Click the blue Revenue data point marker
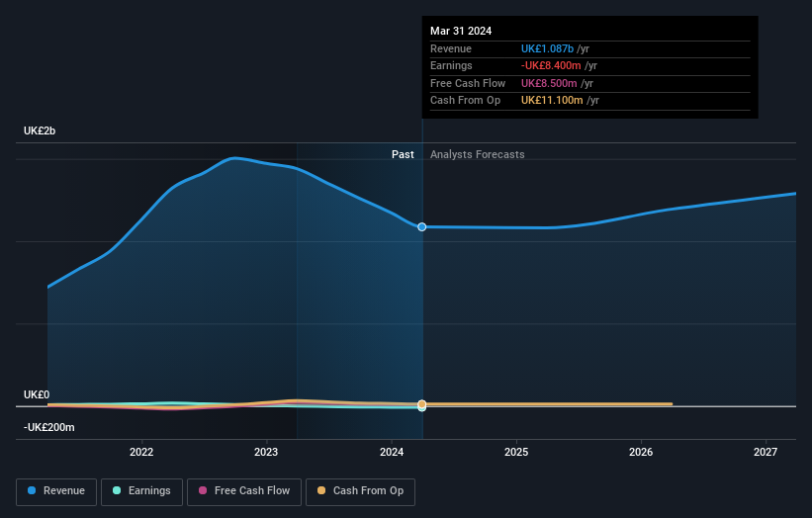The image size is (812, 518). coord(422,226)
